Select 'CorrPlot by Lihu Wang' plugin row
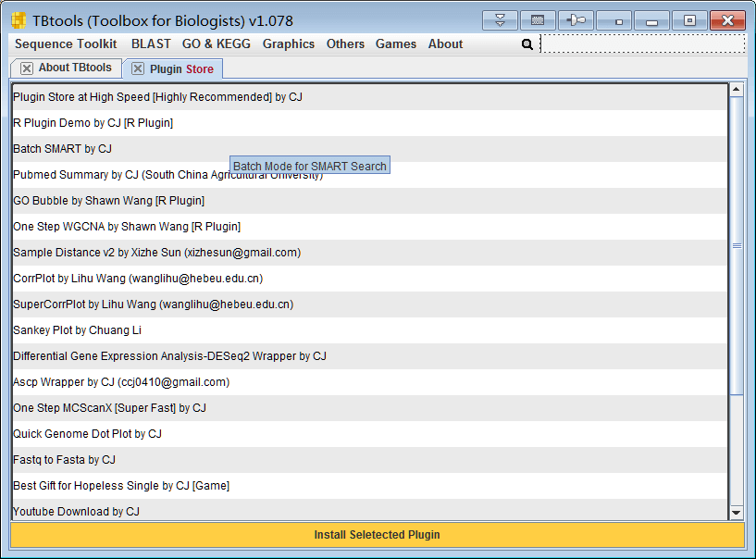756x559 pixels. click(x=370, y=279)
